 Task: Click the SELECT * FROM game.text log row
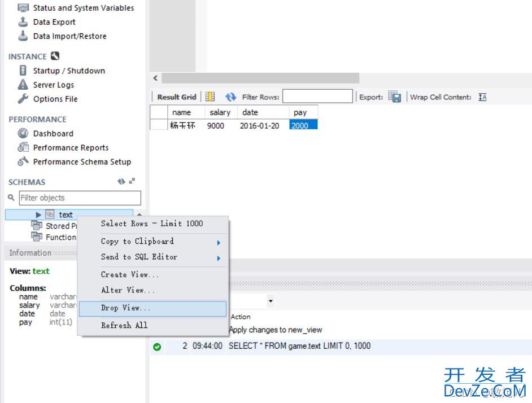pos(341,347)
